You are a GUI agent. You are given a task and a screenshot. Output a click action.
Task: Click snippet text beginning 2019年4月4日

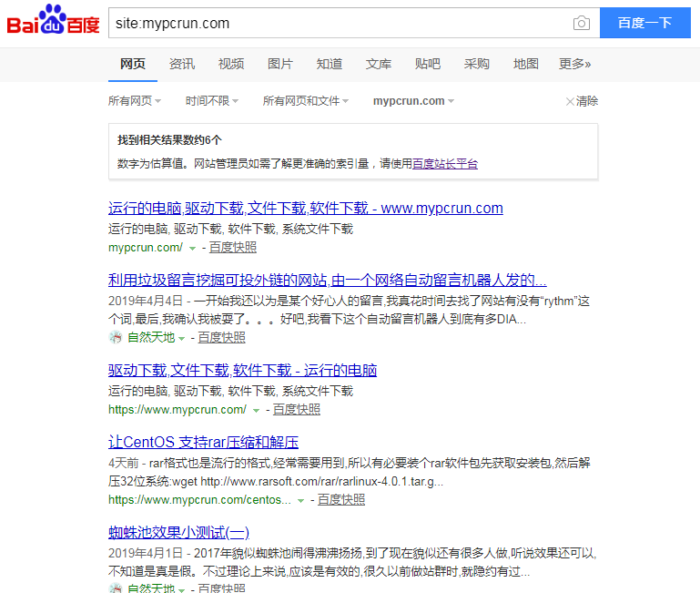coord(349,310)
